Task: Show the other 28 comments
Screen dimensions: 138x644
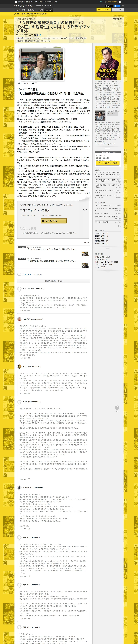Action: click(x=54, y=281)
